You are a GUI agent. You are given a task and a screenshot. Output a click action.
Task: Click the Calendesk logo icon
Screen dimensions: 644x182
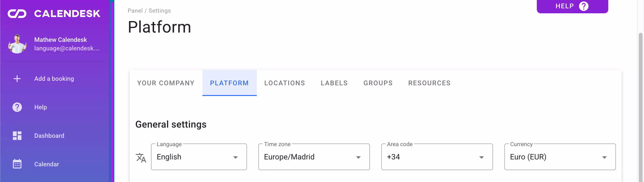coord(17,14)
